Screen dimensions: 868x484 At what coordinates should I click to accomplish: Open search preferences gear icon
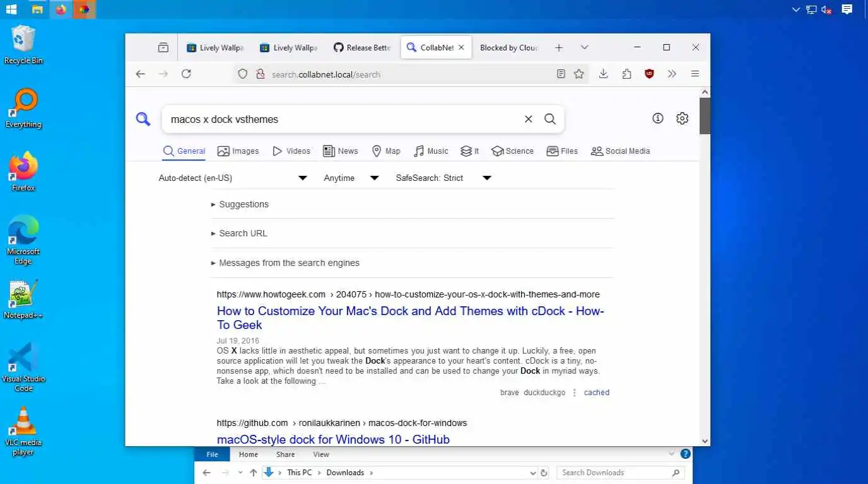pyautogui.click(x=682, y=118)
